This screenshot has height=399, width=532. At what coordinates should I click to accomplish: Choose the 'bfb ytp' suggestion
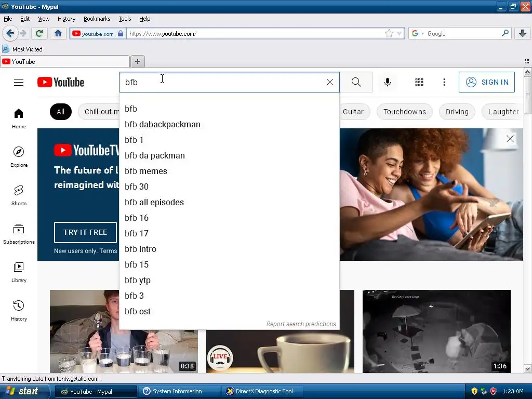[x=229, y=281]
